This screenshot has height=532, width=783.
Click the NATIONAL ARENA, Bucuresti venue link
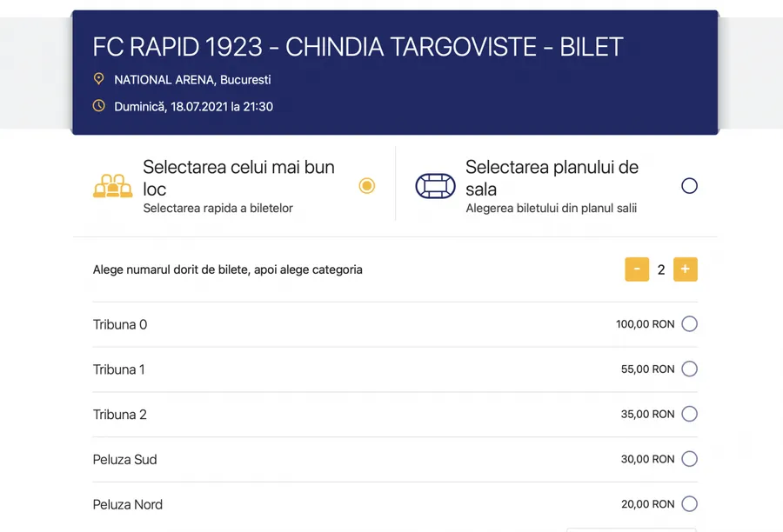191,79
